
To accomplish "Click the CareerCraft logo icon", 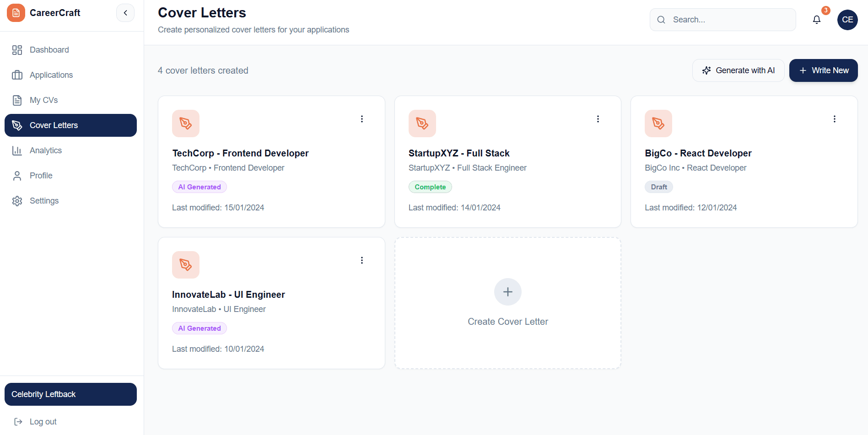I will 16,13.
